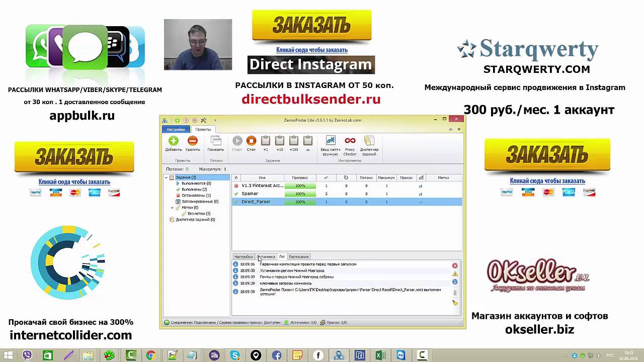This screenshot has width=644, height=362.
Task: Open the Остановка tab
Action: point(266,256)
